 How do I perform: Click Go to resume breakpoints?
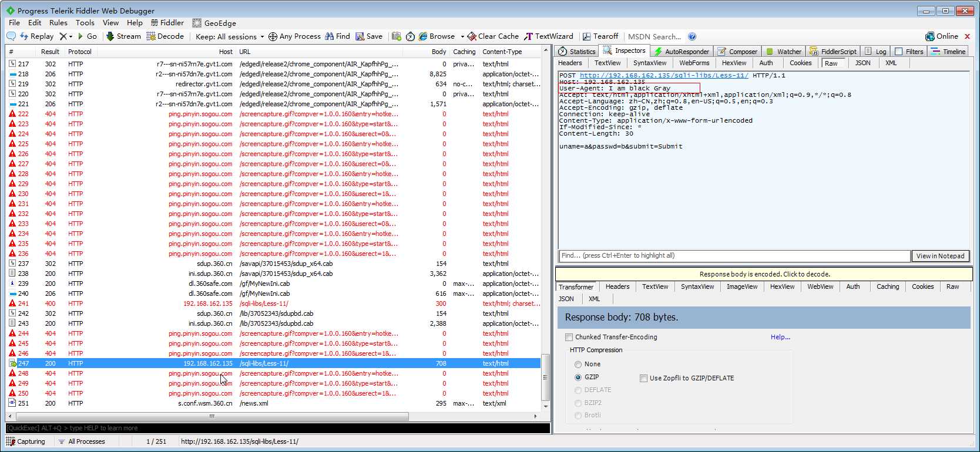(87, 36)
